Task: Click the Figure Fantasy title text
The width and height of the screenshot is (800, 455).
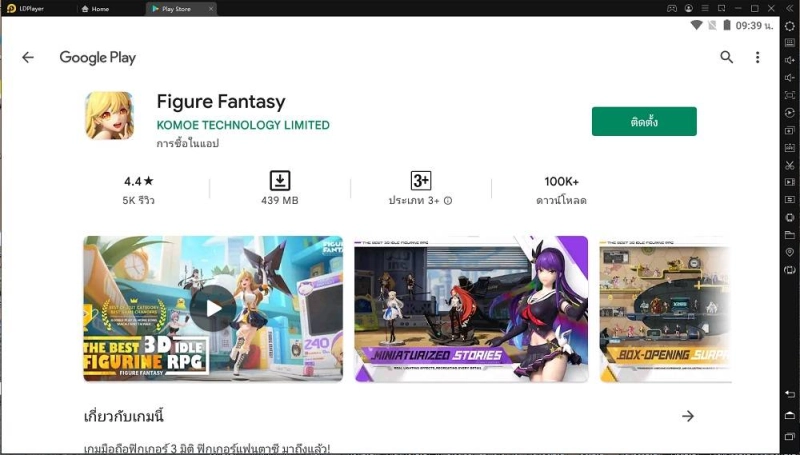Action: tap(221, 102)
